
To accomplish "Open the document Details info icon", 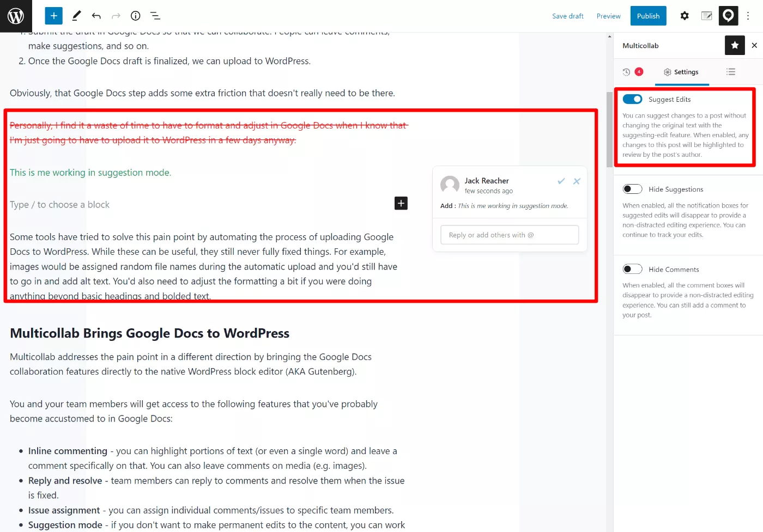I will [136, 16].
